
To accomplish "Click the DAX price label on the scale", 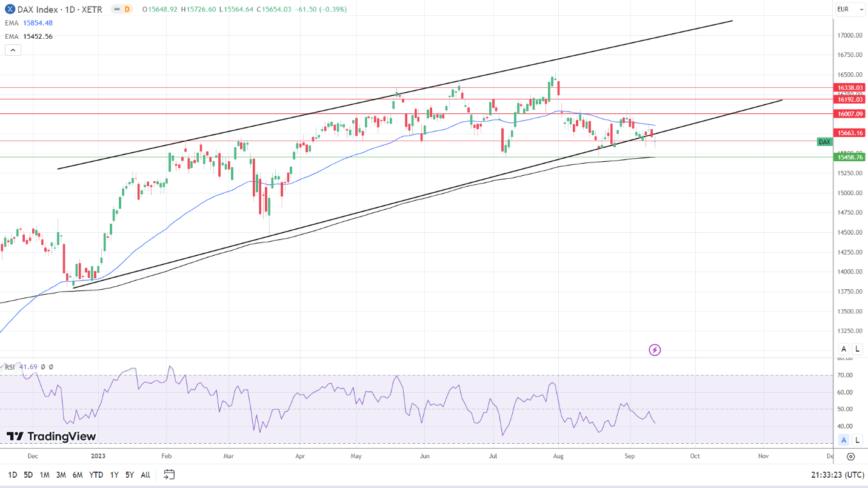I will pyautogui.click(x=824, y=142).
